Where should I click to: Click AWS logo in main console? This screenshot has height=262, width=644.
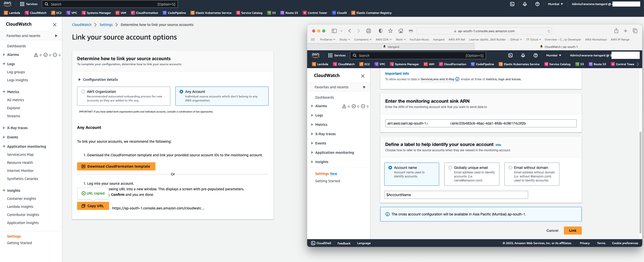[x=7, y=4]
